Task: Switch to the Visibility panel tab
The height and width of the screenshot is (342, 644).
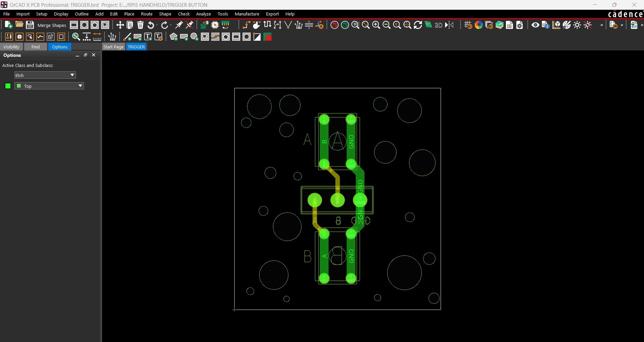Action: click(x=11, y=47)
